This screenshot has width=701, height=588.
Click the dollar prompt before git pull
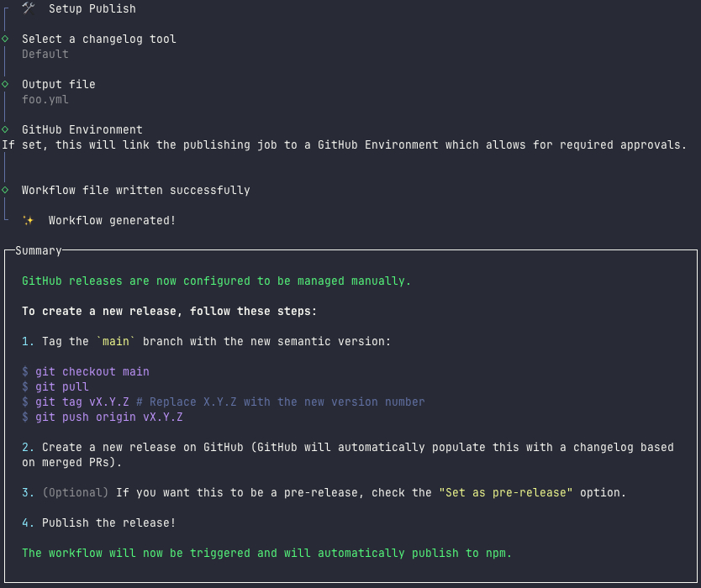[x=25, y=386]
